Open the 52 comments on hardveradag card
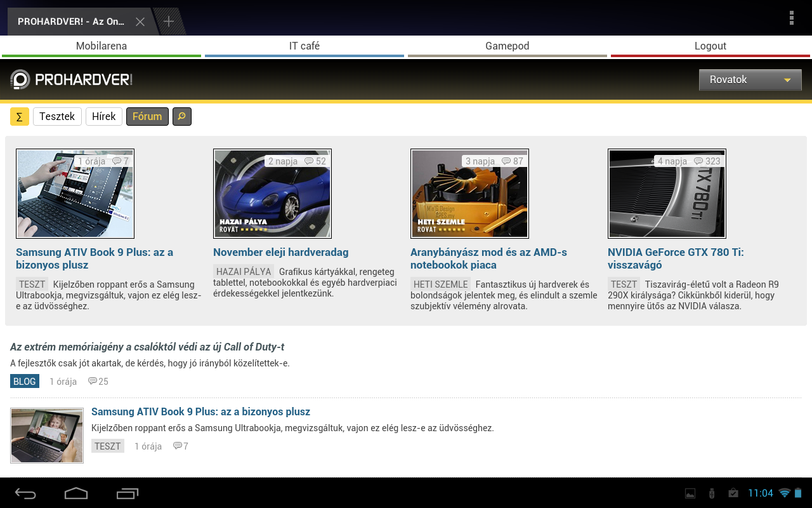The width and height of the screenshot is (812, 508). [x=315, y=161]
